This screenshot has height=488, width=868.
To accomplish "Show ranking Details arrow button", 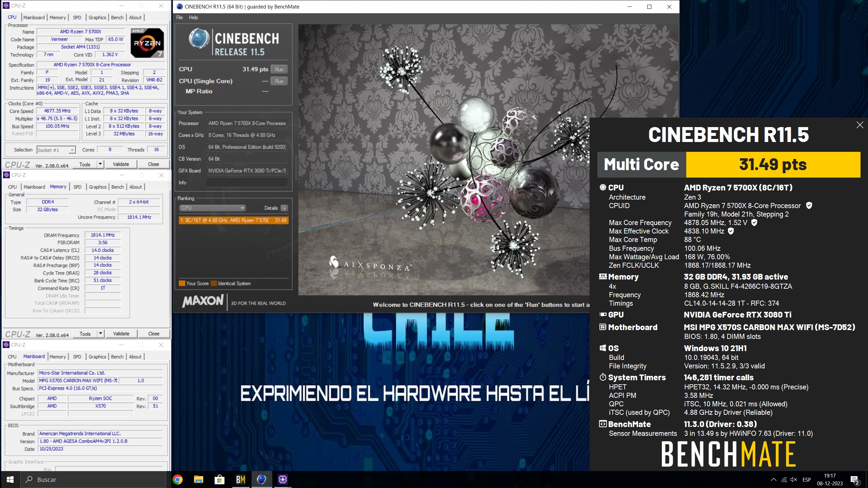I will (x=284, y=208).
